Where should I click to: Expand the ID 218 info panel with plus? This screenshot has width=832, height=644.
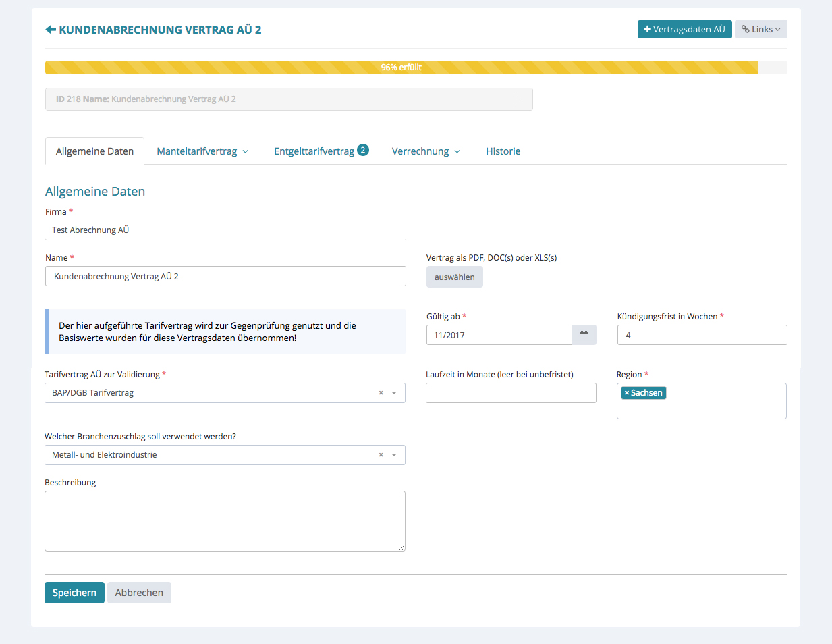[518, 100]
